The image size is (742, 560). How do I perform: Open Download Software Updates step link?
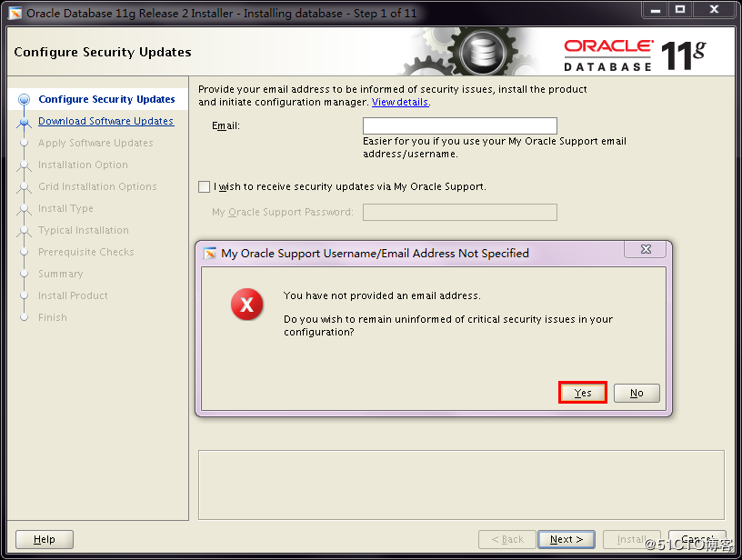click(106, 121)
